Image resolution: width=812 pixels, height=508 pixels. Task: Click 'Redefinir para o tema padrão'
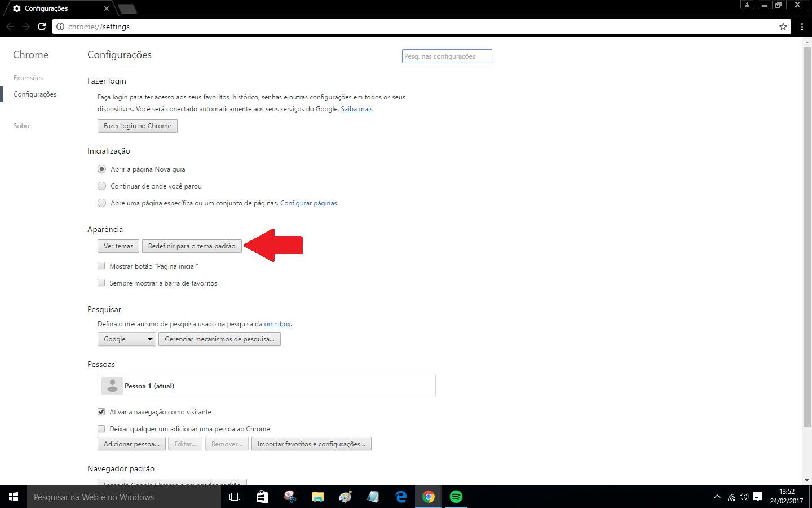click(x=192, y=246)
